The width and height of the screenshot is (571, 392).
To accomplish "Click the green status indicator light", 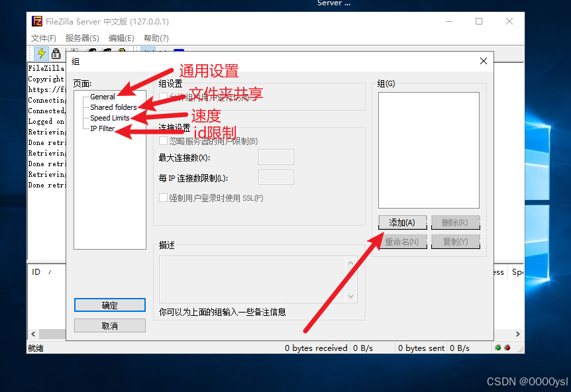I will pyautogui.click(x=498, y=348).
